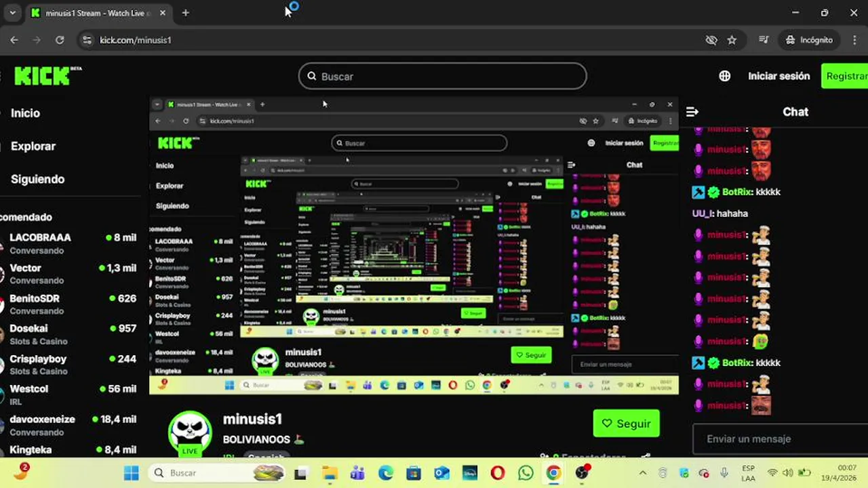Open OBS Studio from the taskbar
This screenshot has width=868, height=488.
pyautogui.click(x=582, y=473)
